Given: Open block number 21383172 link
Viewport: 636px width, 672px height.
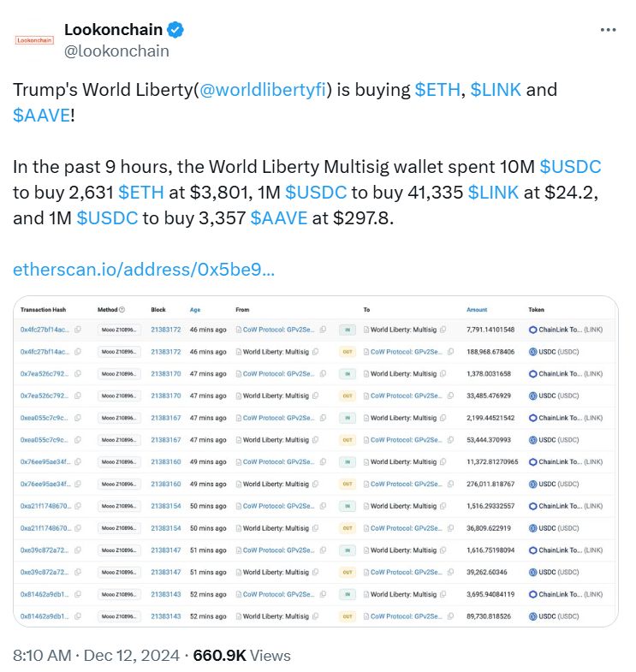Looking at the screenshot, I should pos(166,329).
